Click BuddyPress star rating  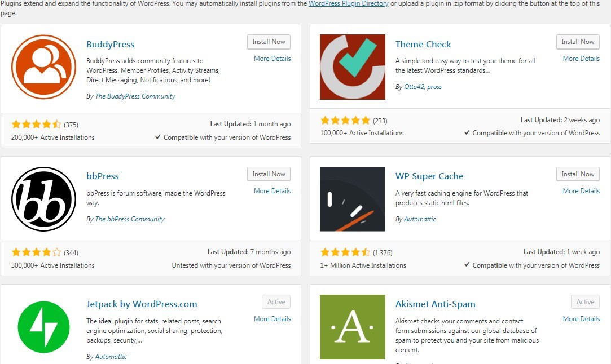37,123
